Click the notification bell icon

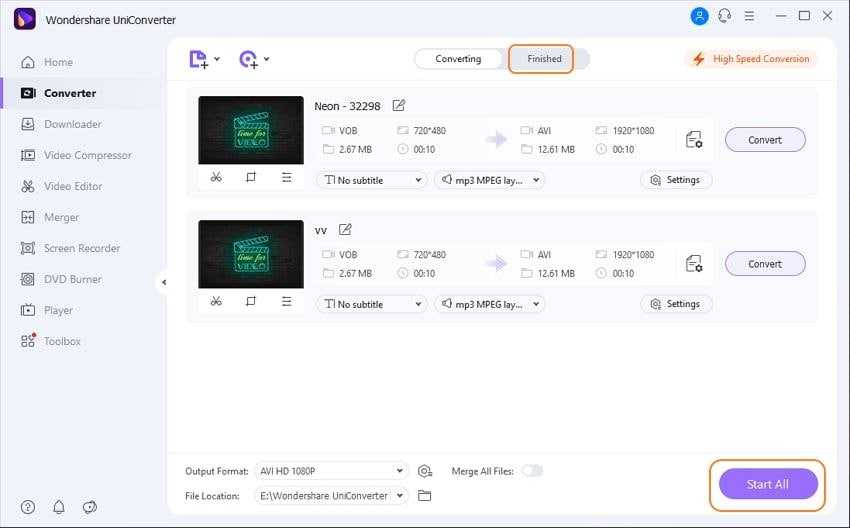(x=59, y=507)
